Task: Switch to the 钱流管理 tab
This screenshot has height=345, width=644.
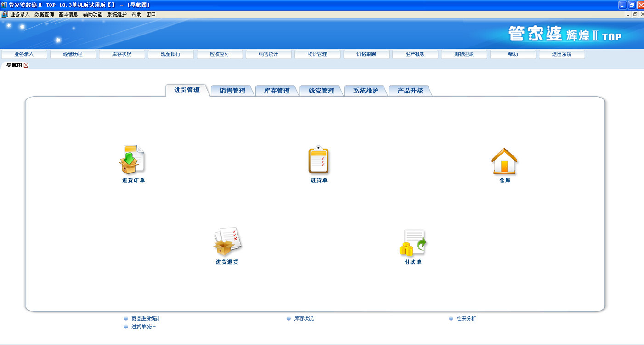Action: click(321, 90)
